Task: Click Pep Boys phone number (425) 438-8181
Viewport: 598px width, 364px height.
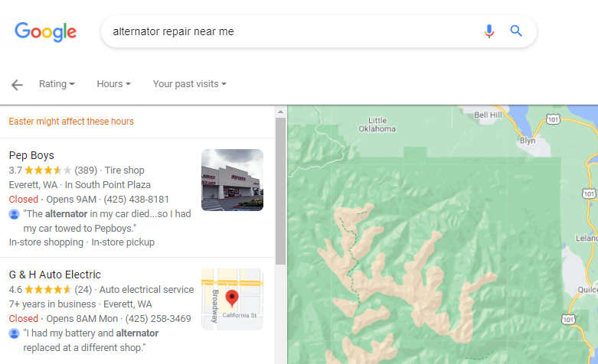Action: tap(136, 199)
